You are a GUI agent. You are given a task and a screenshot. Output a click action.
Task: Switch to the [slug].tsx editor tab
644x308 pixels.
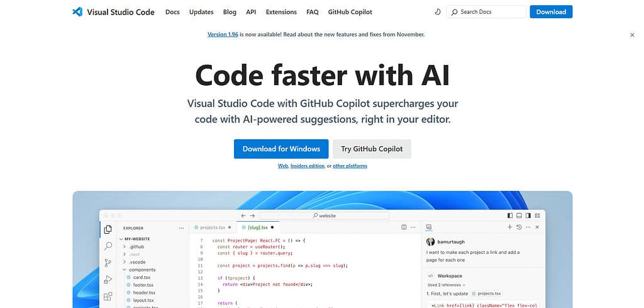(x=257, y=227)
